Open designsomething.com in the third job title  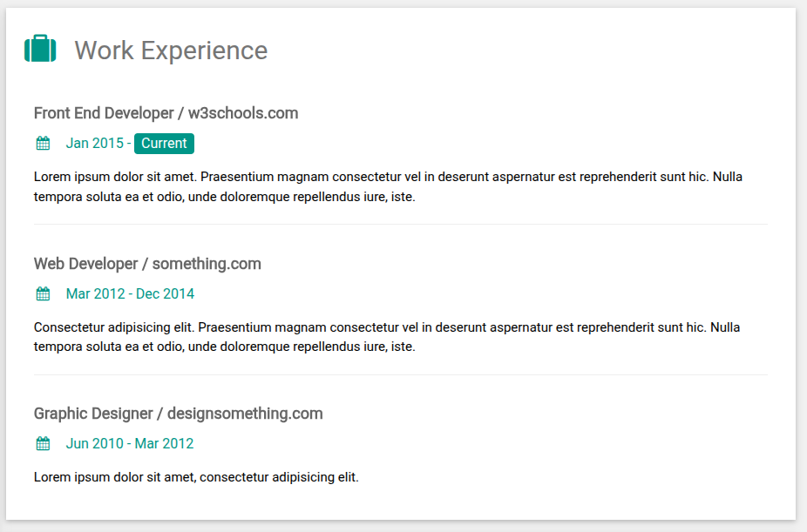click(x=245, y=414)
